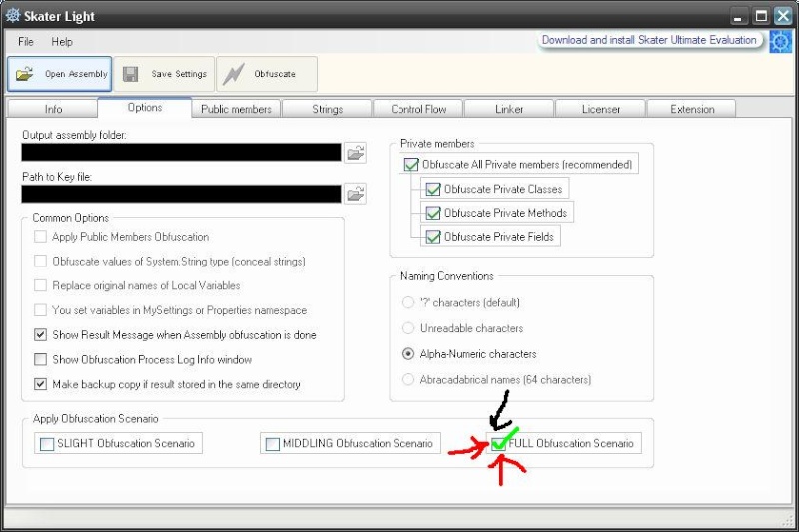Uncheck Obfuscate Private Fields
The width and height of the screenshot is (799, 532).
[433, 237]
